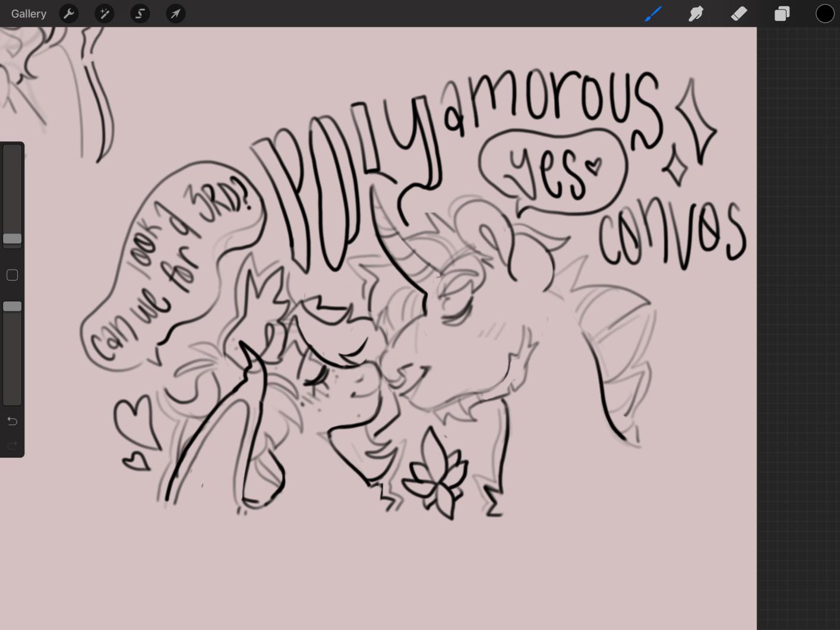Return to the Gallery
The width and height of the screenshot is (840, 630).
coord(29,14)
